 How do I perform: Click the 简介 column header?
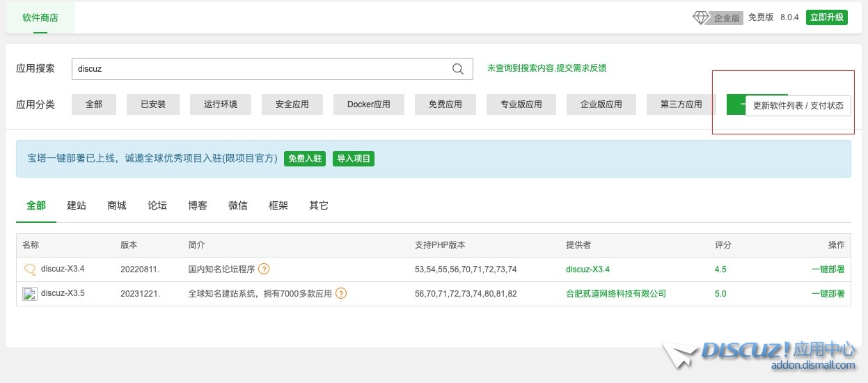click(196, 245)
